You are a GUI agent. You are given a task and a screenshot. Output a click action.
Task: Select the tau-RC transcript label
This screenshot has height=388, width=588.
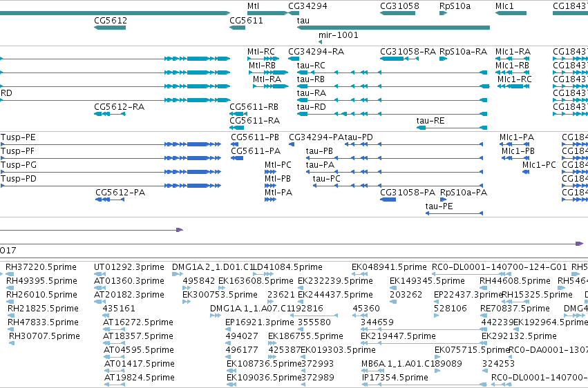point(311,66)
